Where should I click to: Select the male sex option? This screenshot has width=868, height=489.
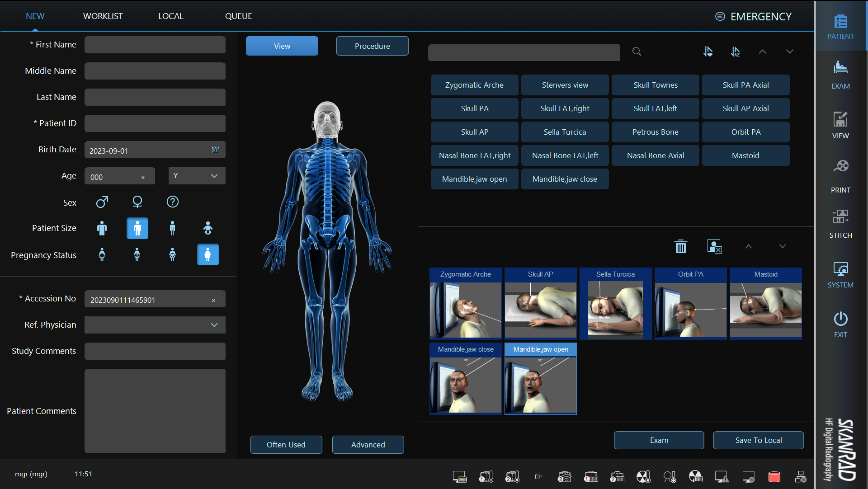point(102,202)
